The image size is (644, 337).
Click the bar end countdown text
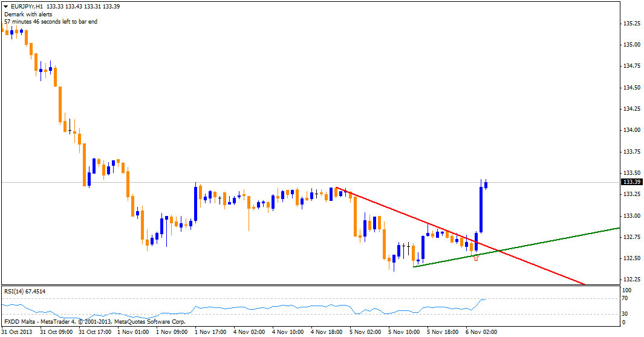(x=51, y=21)
